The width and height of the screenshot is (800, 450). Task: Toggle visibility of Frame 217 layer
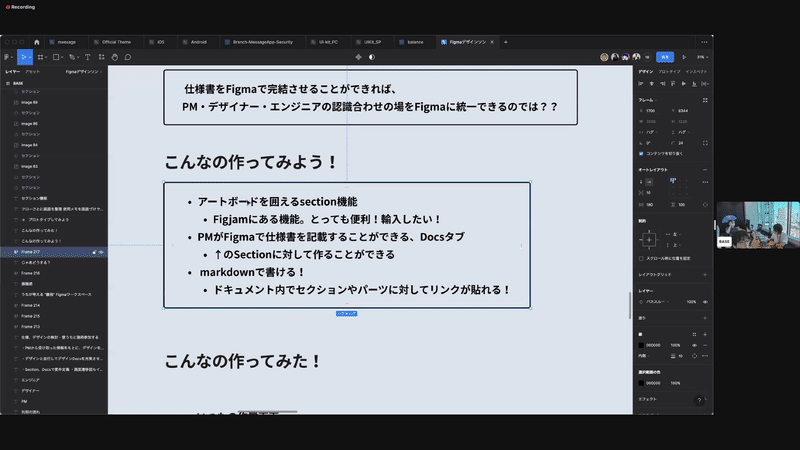coord(101,252)
